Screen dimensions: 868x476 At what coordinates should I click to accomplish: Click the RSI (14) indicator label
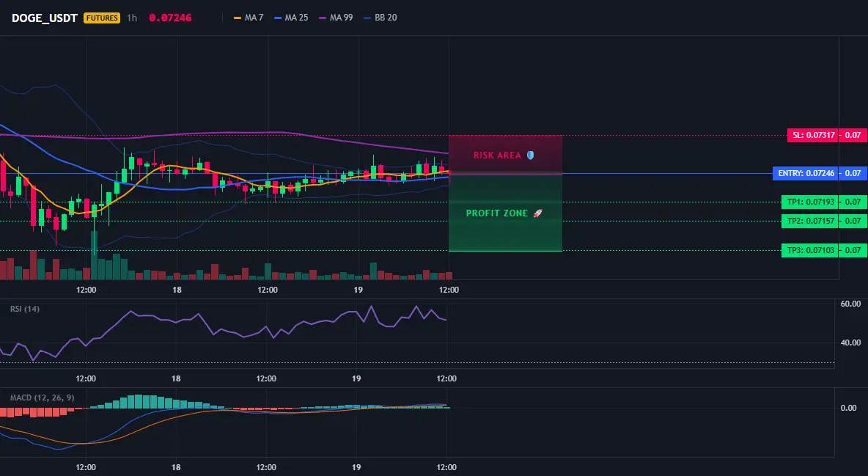click(25, 309)
